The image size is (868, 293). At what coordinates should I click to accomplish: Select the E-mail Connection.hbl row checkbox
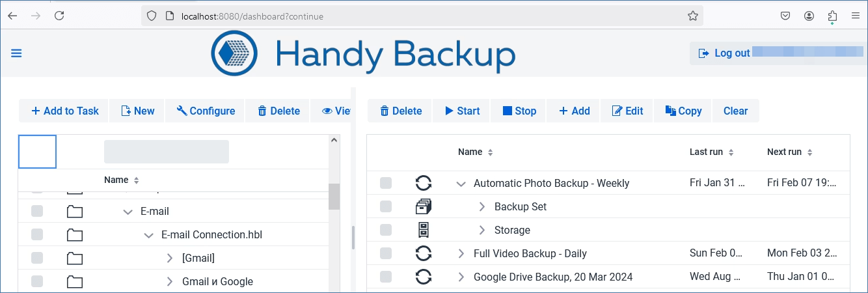point(37,235)
